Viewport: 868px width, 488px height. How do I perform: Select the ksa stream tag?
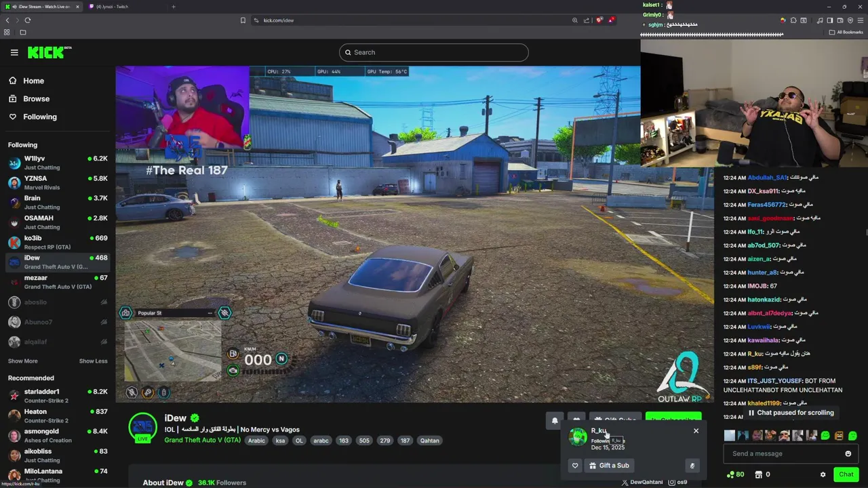[280, 441]
